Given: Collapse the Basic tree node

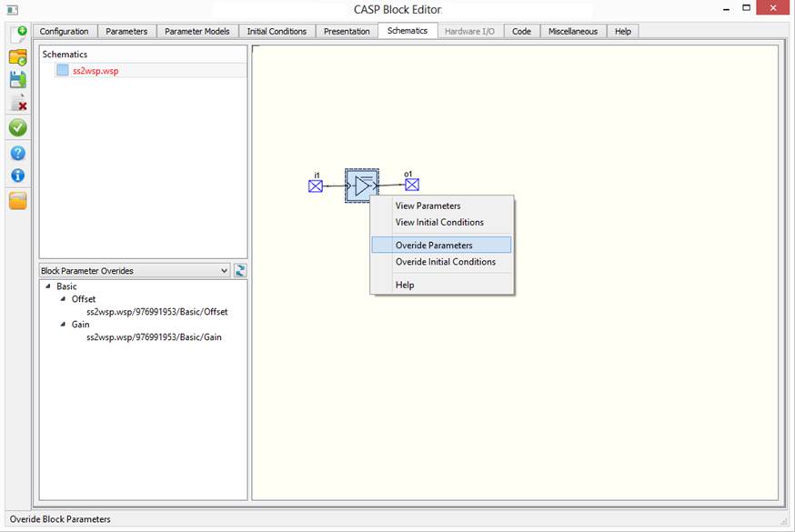Looking at the screenshot, I should click(x=47, y=286).
